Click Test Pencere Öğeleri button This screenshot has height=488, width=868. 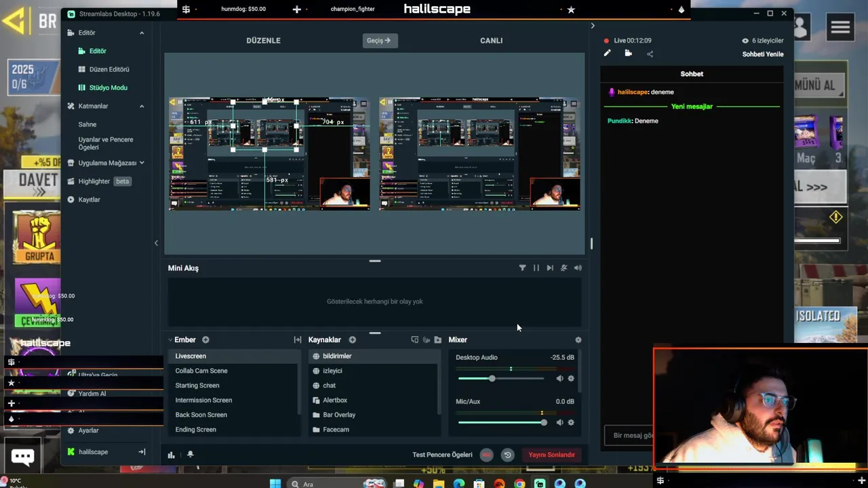442,455
